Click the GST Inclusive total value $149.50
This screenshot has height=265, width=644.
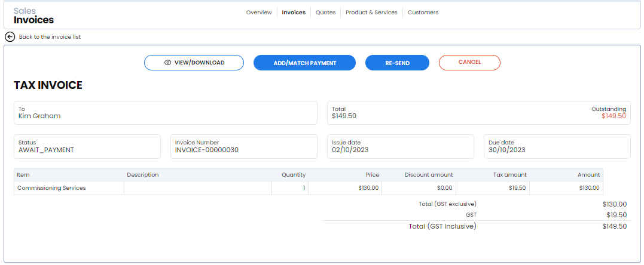click(x=615, y=226)
